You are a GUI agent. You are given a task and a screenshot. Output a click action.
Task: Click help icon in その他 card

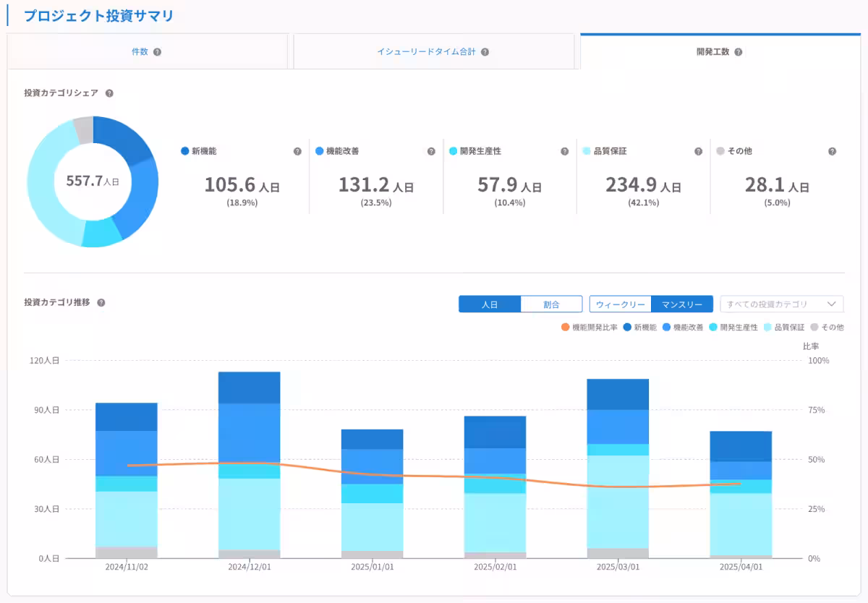tap(832, 152)
